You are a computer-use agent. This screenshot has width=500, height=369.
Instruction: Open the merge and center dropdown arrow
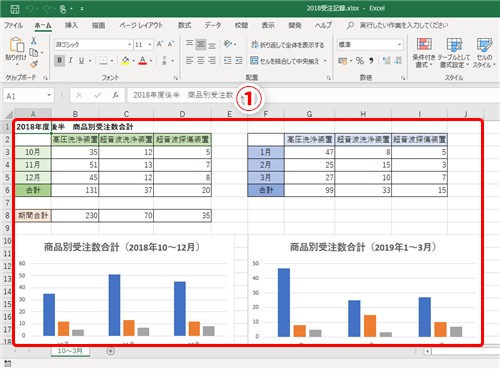point(325,61)
